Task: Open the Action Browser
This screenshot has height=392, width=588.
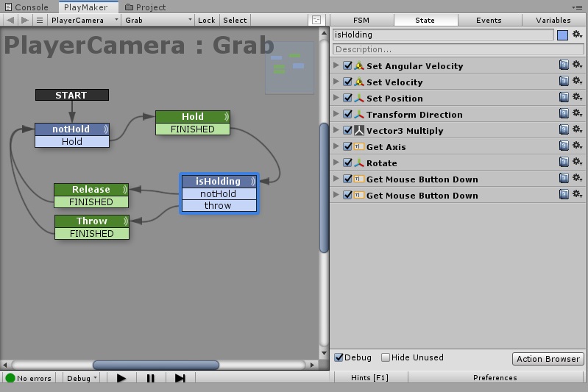Action: pyautogui.click(x=548, y=359)
